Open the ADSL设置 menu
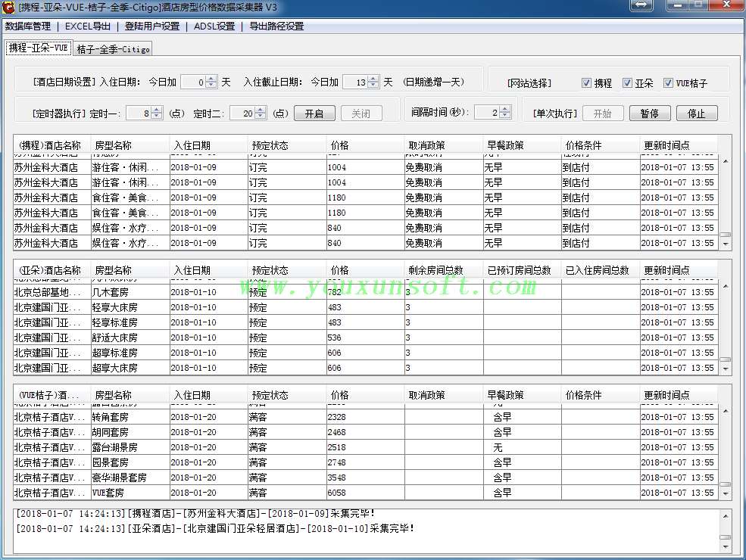The image size is (746, 560). point(214,26)
